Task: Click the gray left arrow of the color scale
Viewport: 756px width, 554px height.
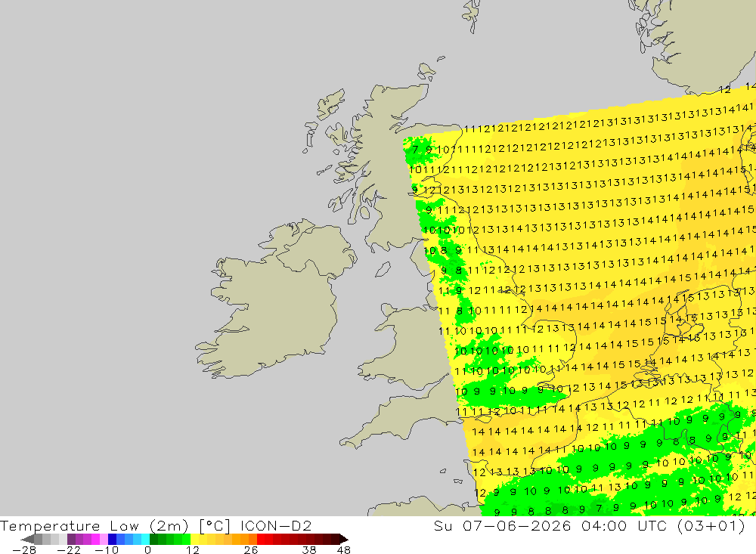Action: click(27, 539)
